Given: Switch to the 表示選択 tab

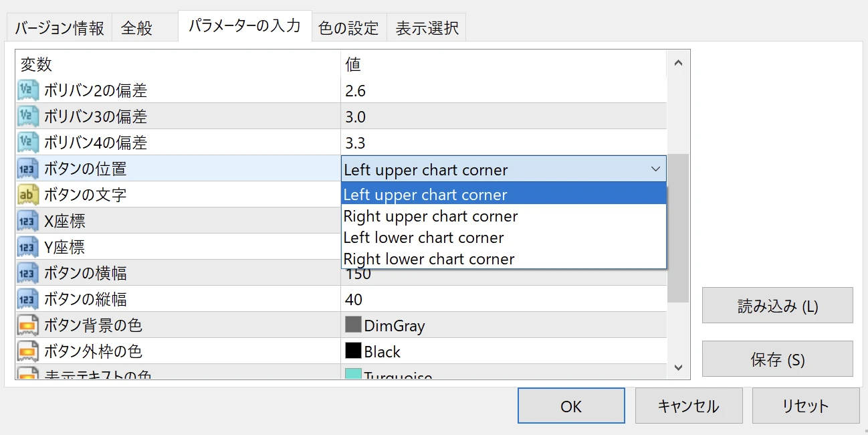Looking at the screenshot, I should tap(426, 27).
